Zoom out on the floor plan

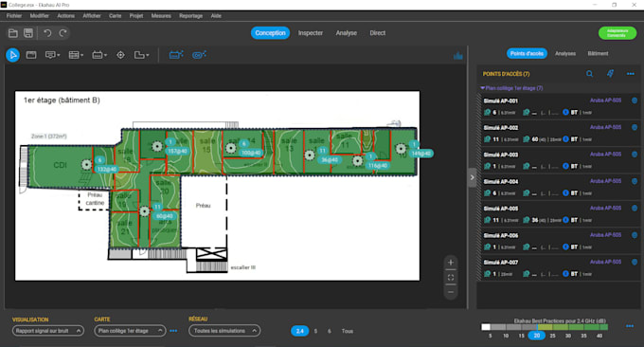(x=451, y=292)
